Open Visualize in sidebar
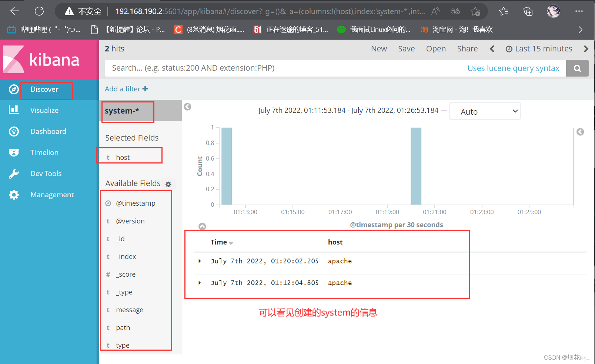The image size is (595, 364). (44, 110)
